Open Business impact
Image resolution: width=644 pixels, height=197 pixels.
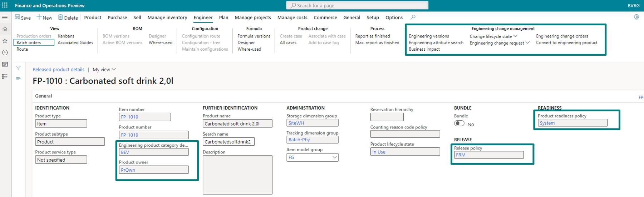(424, 49)
